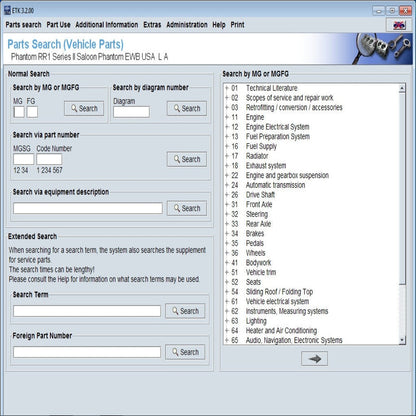The width and height of the screenshot is (416, 416).
Task: Select 63 Lighting in the list
Action: 249,321
